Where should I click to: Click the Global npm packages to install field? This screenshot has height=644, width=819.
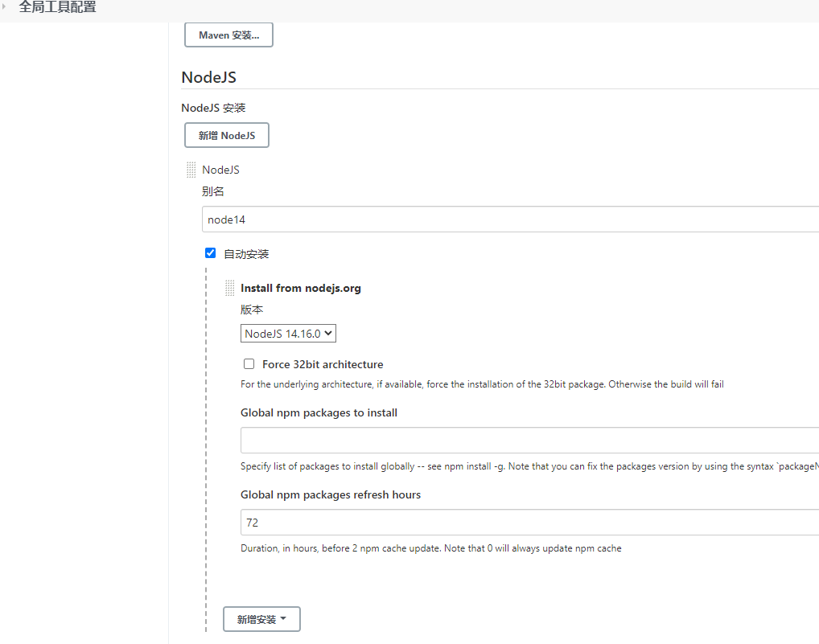[529, 440]
